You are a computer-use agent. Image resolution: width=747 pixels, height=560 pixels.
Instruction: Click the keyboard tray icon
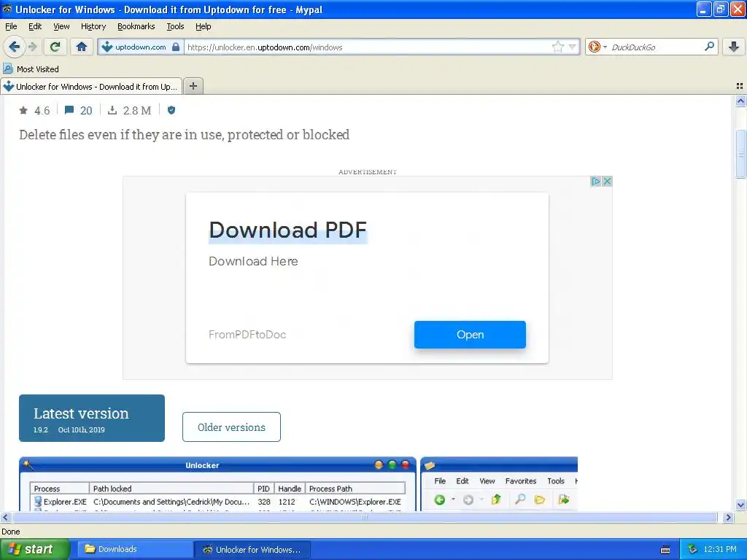pos(665,550)
